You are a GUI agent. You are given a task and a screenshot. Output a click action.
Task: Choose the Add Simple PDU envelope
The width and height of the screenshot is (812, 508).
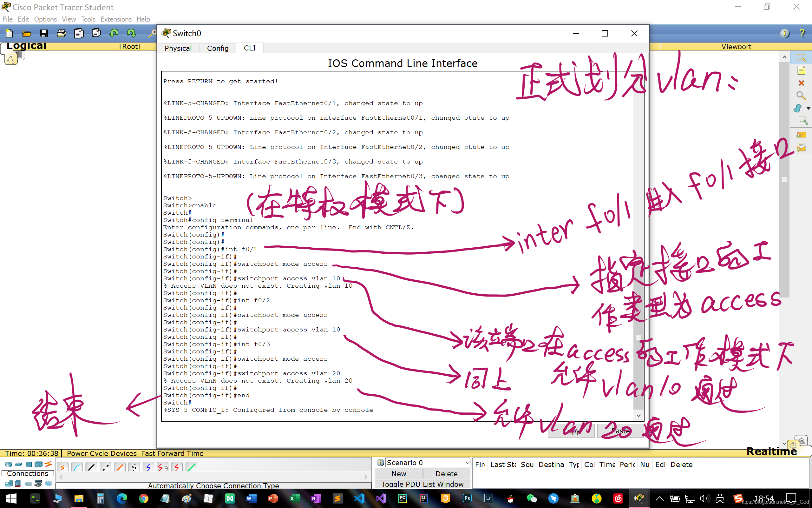801,135
